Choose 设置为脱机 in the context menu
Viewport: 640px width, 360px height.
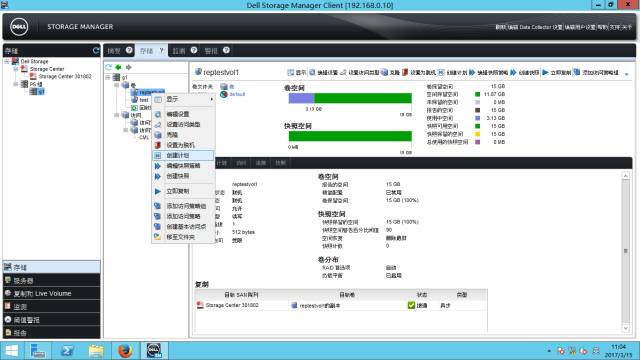click(x=183, y=145)
